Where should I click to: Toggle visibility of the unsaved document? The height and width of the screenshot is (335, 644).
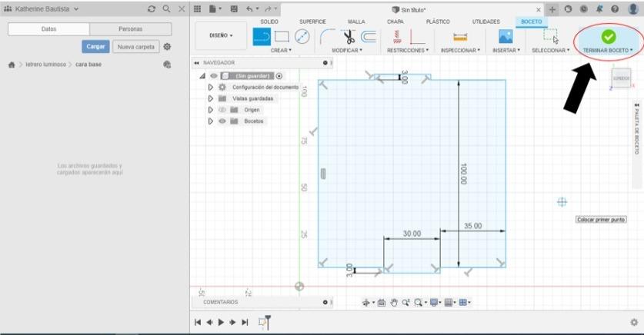(214, 76)
